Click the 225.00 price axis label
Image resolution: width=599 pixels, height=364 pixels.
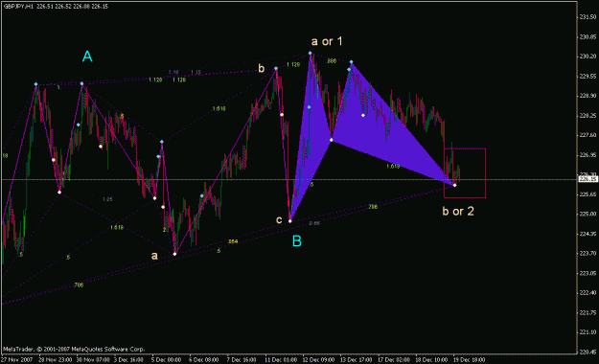[587, 214]
